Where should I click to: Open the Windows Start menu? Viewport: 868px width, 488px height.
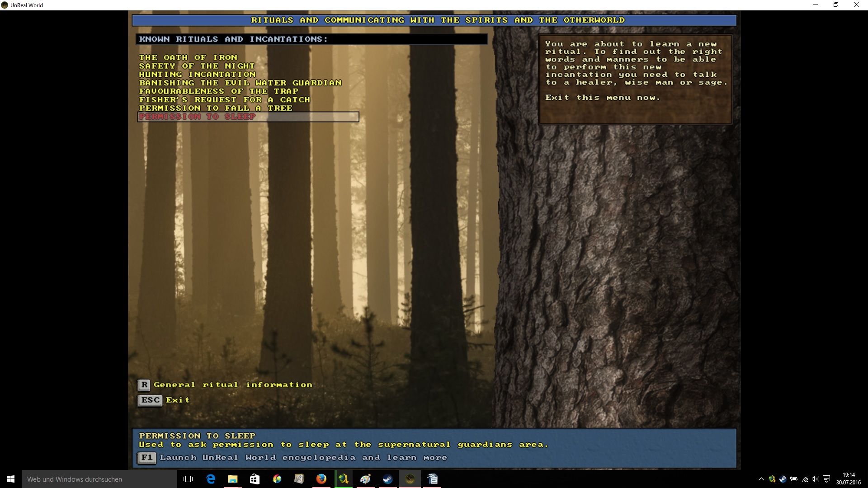pyautogui.click(x=11, y=479)
